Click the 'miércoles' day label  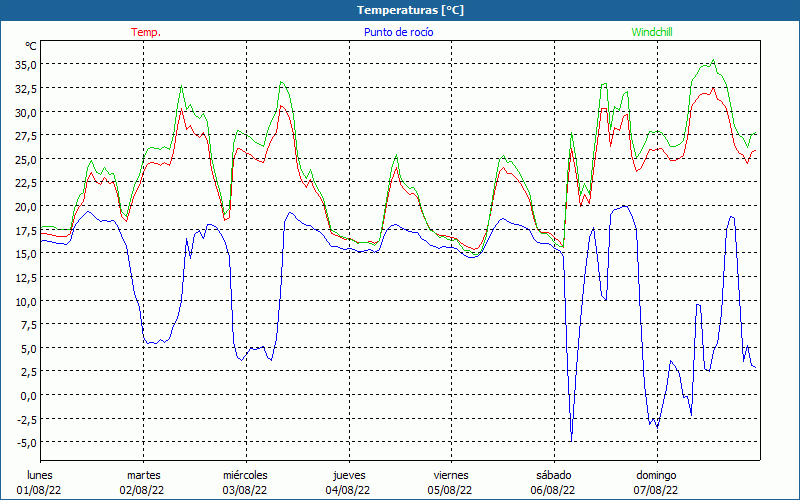click(x=245, y=475)
